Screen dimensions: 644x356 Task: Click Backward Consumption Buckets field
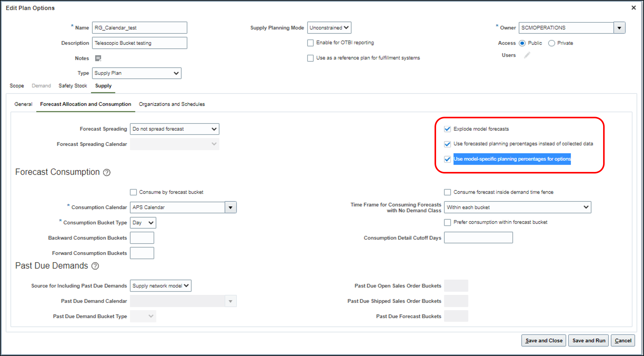(142, 238)
